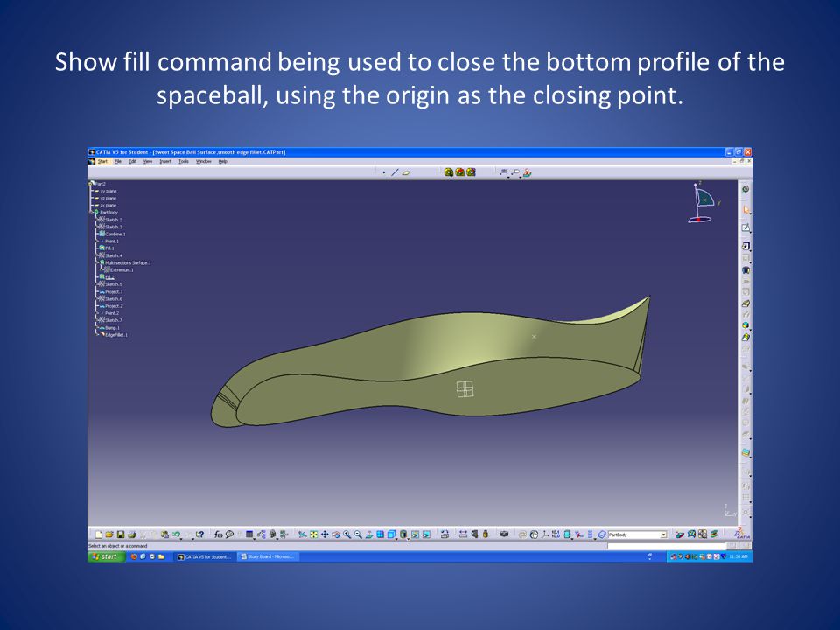
Task: Click the Print icon
Action: 131,535
